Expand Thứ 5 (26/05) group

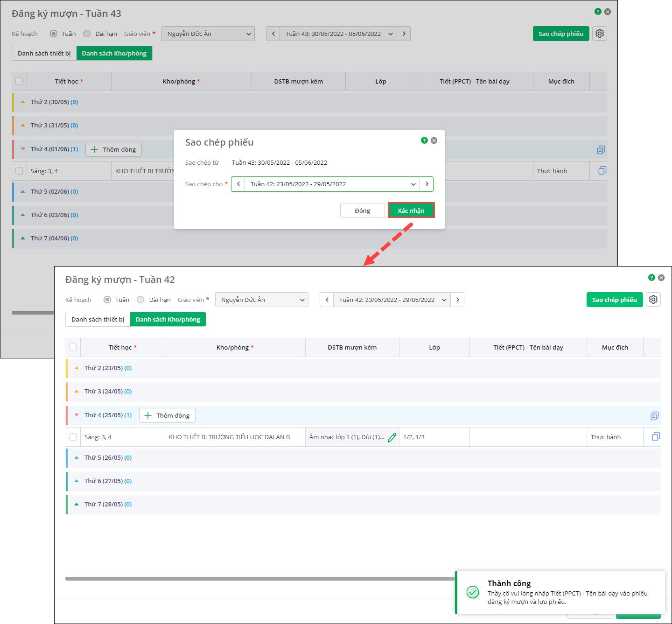77,457
